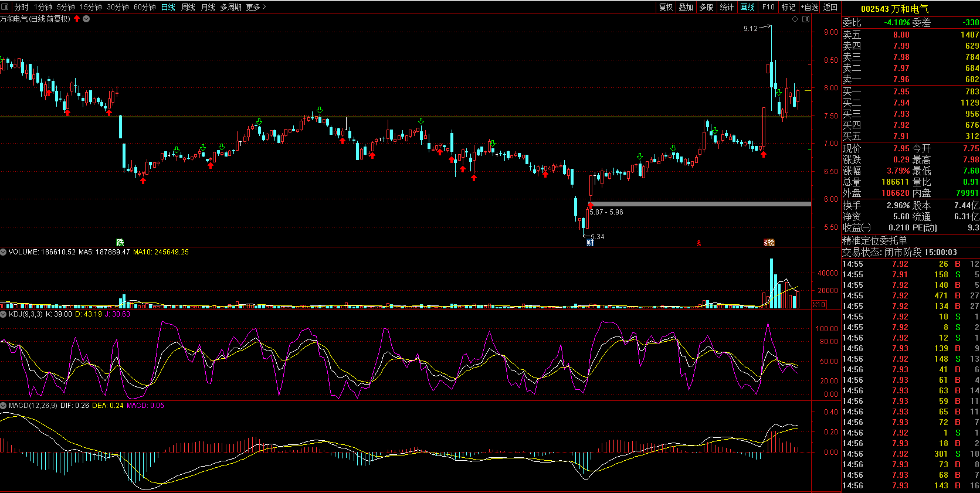Click the 收益(一) value 0.210
The height and width of the screenshot is (493, 980).
(x=898, y=227)
